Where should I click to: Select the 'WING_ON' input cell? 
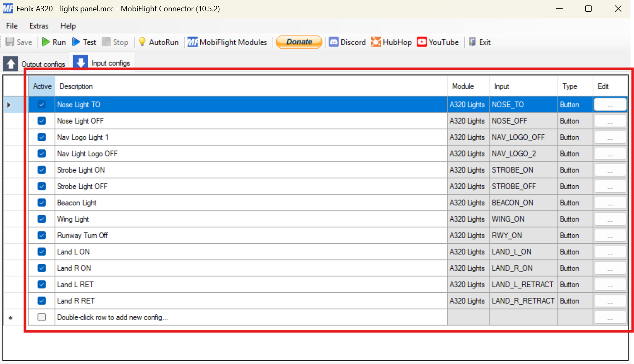tap(524, 219)
